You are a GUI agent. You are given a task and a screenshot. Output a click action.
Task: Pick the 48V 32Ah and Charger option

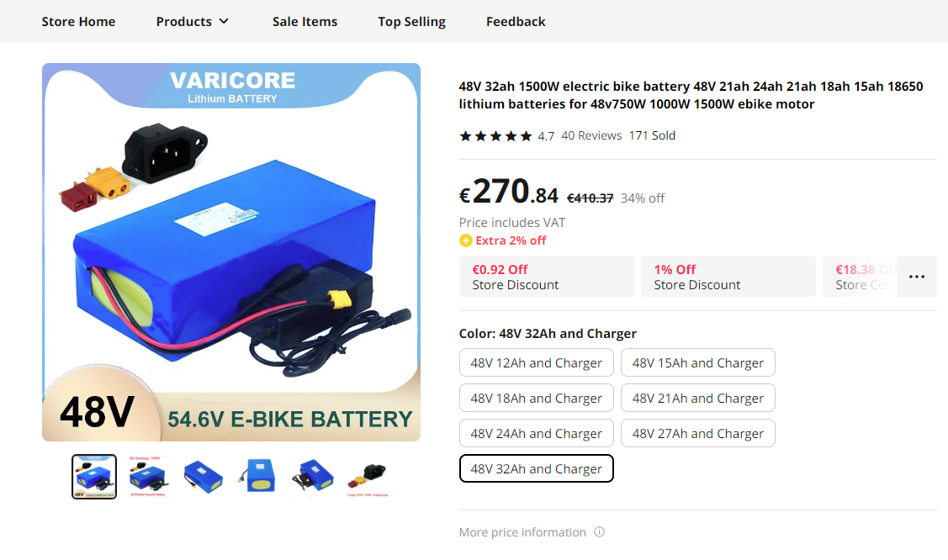click(537, 469)
